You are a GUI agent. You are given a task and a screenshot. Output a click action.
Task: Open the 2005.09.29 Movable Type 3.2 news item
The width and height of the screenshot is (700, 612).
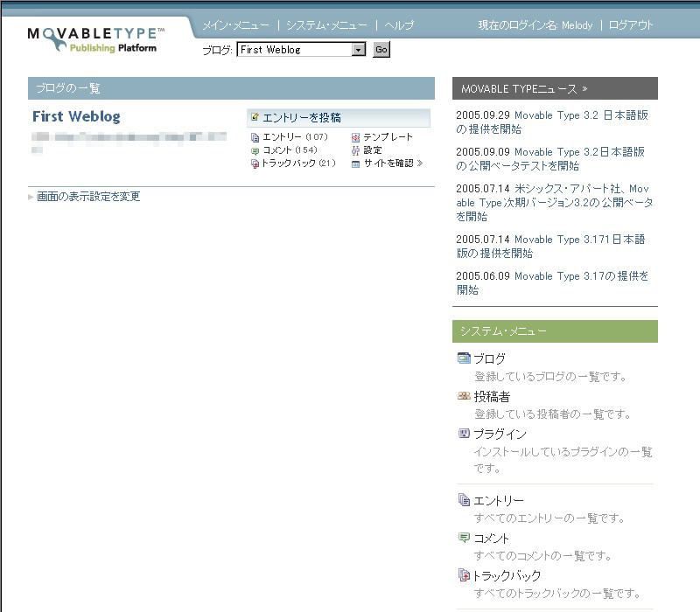[x=552, y=122]
